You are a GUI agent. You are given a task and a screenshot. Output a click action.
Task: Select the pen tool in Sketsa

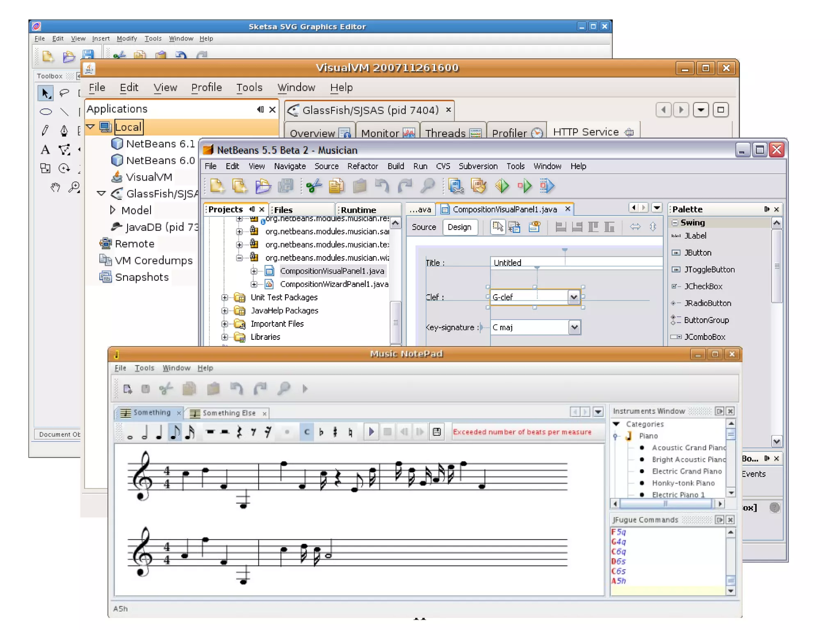(x=64, y=131)
